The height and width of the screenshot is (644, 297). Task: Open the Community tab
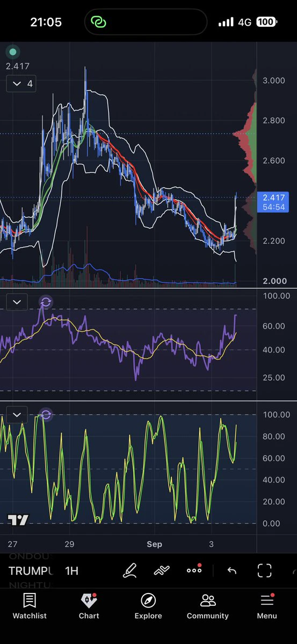tap(207, 606)
